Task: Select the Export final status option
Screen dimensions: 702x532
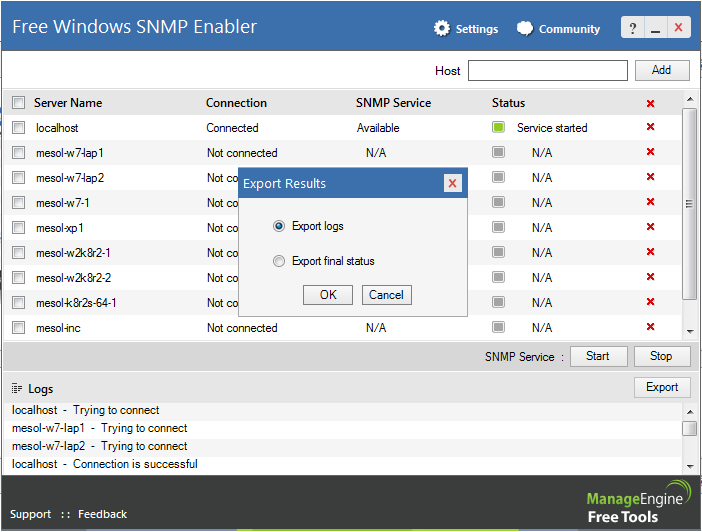Action: [x=279, y=261]
